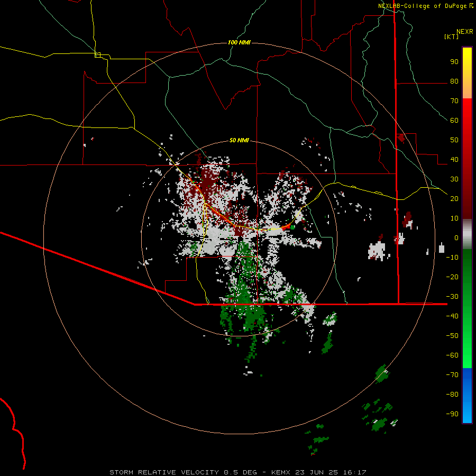Click the KEMX station identifier in caption
Screen dimensions: 476x476
pos(281,472)
